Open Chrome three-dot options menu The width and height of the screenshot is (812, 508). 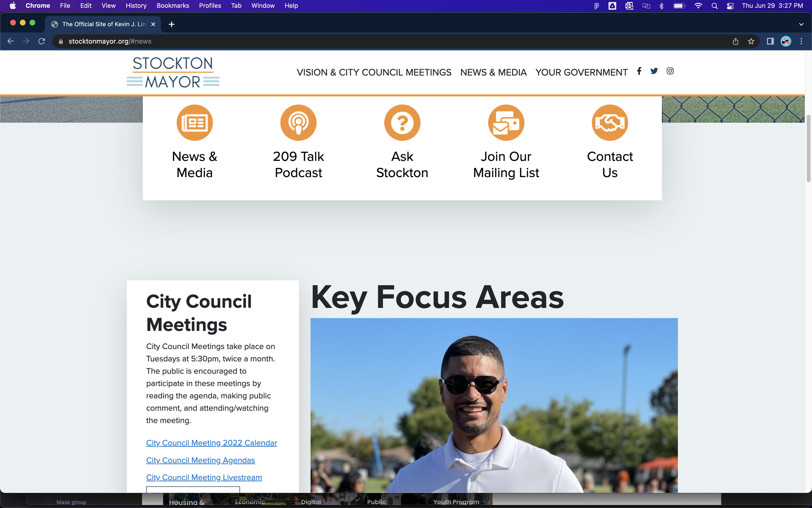pyautogui.click(x=801, y=41)
